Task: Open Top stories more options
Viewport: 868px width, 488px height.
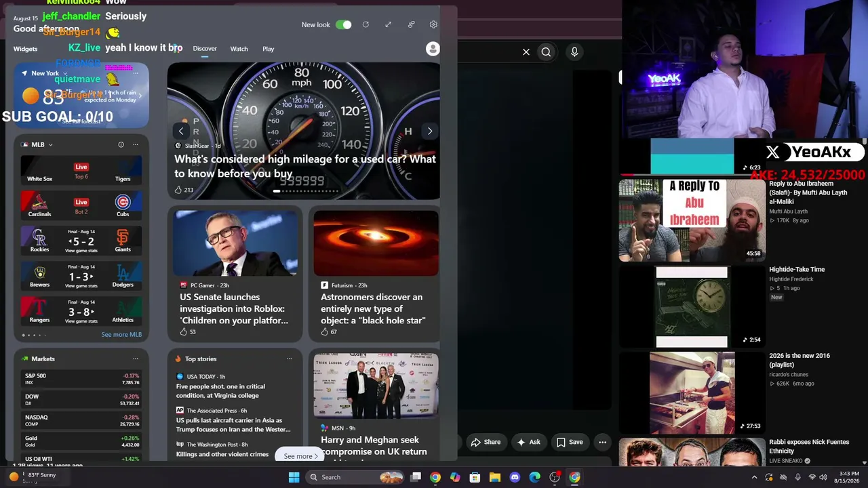Action: [289, 359]
